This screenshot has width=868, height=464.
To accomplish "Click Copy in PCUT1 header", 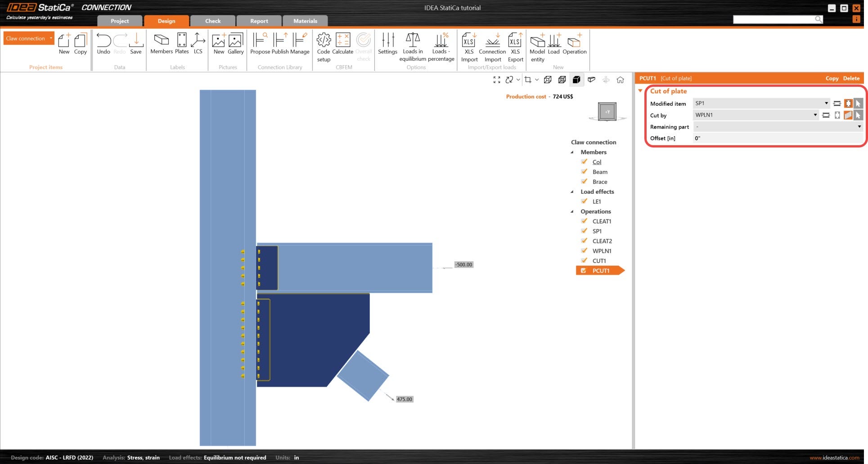I will 832,78.
